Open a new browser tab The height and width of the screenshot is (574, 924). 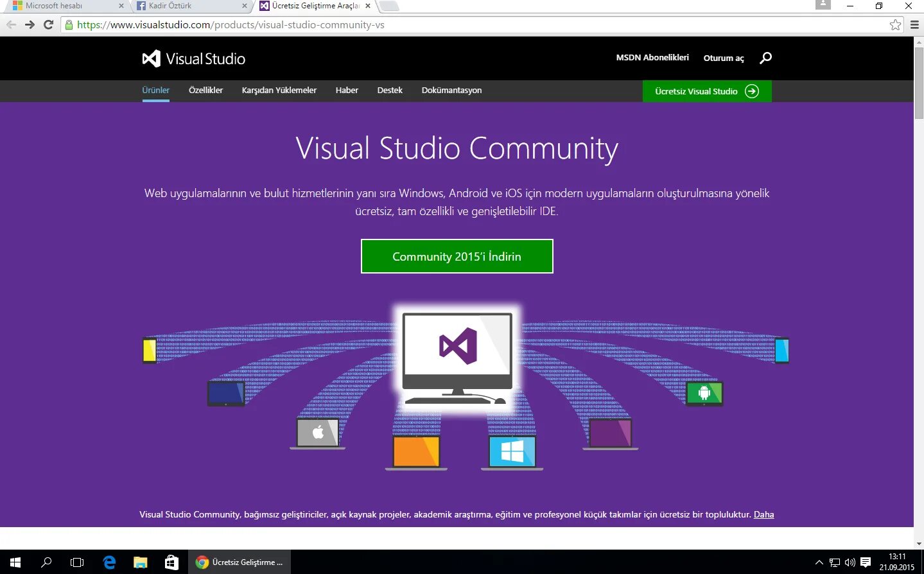[389, 6]
